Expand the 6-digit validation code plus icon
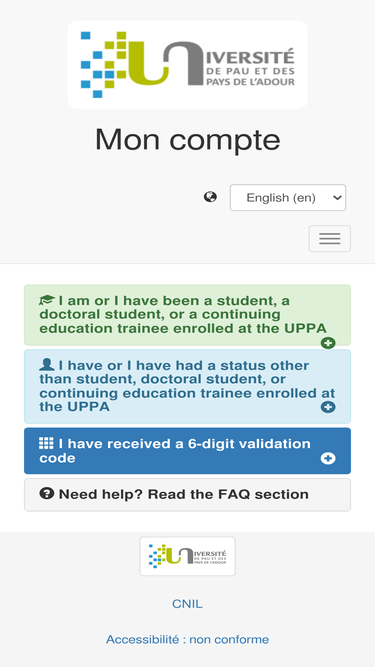Image resolution: width=375 pixels, height=667 pixels. click(x=328, y=458)
